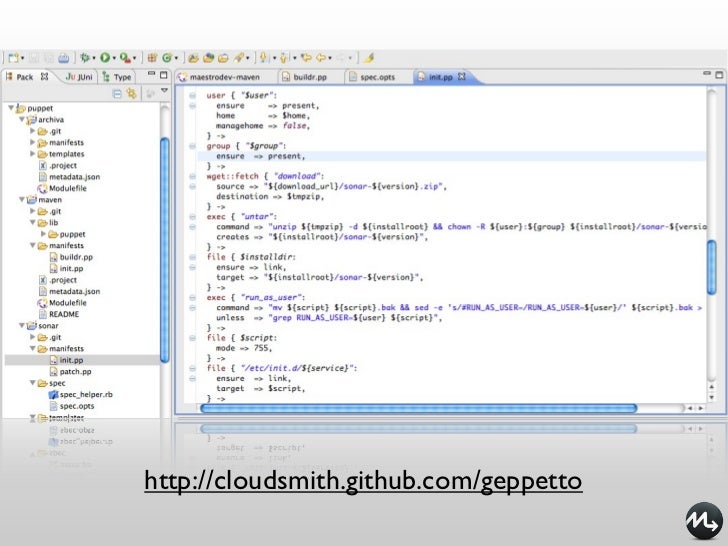Fold the file $script code block
Screen dimensions: 728x546
point(192,338)
